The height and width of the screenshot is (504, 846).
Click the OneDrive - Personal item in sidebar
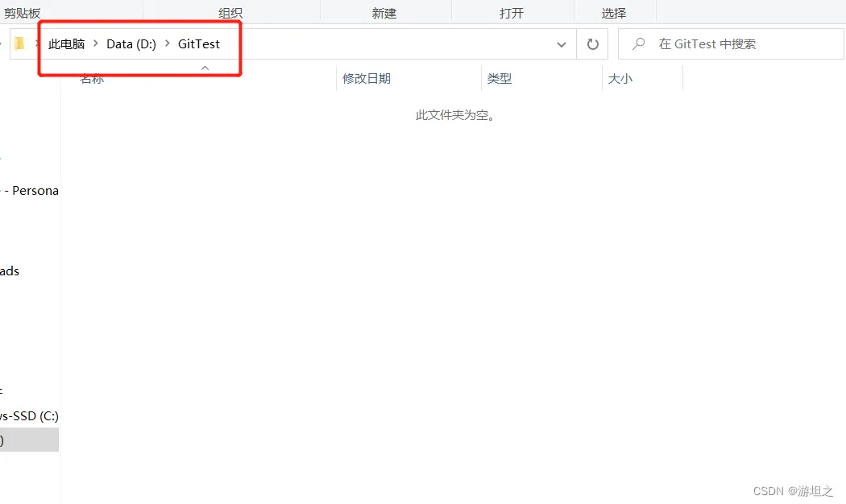30,190
